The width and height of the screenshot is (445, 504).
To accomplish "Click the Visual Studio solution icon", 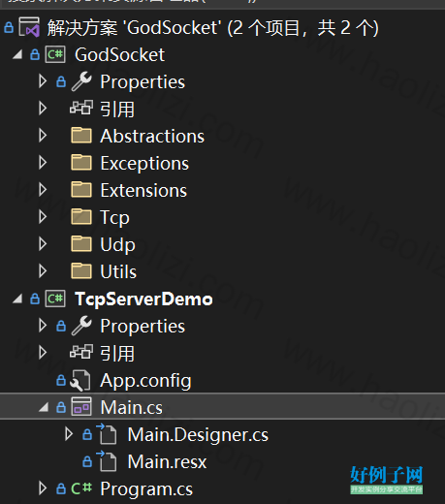I will point(29,27).
